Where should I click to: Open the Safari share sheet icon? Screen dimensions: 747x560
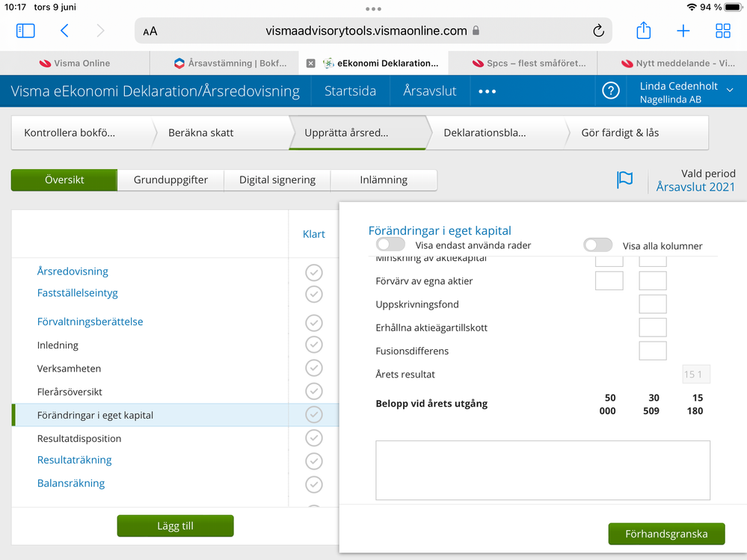(644, 31)
